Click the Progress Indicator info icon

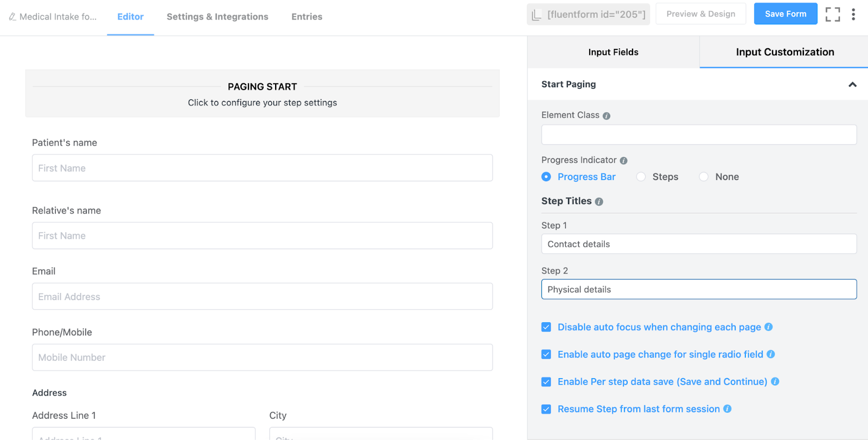(x=623, y=161)
